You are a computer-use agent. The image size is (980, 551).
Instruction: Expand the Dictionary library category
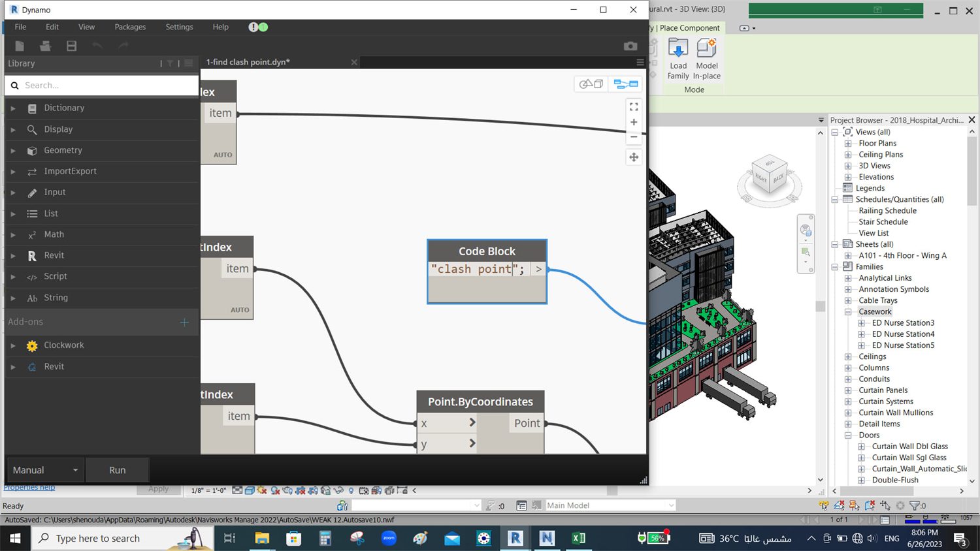[x=13, y=108]
